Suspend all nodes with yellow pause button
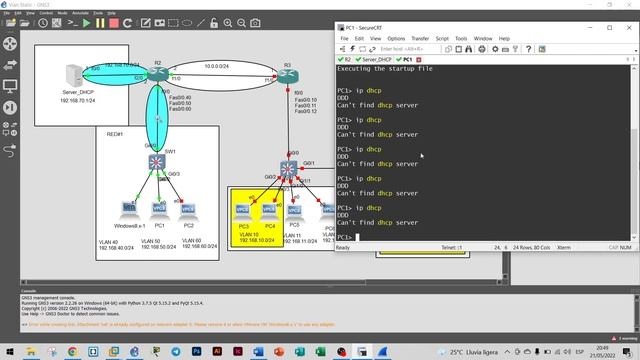This screenshot has height=360, width=640. (100, 23)
